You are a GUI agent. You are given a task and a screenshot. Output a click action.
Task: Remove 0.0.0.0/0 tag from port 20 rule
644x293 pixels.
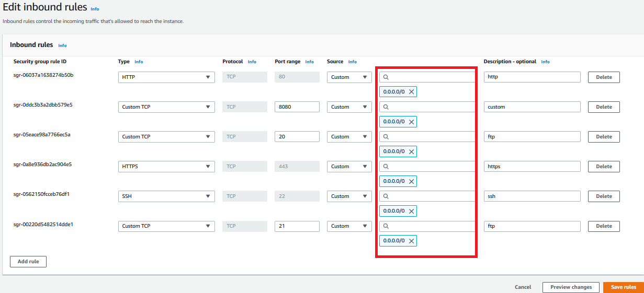pos(412,151)
